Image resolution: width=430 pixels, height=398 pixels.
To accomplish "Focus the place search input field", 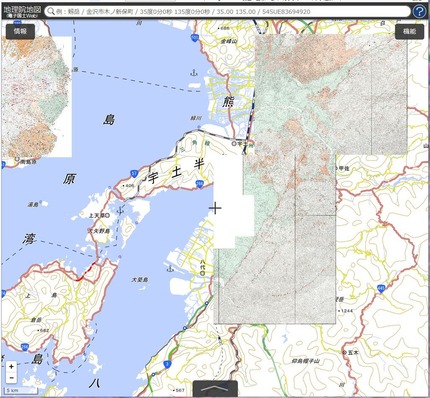I will coord(228,11).
